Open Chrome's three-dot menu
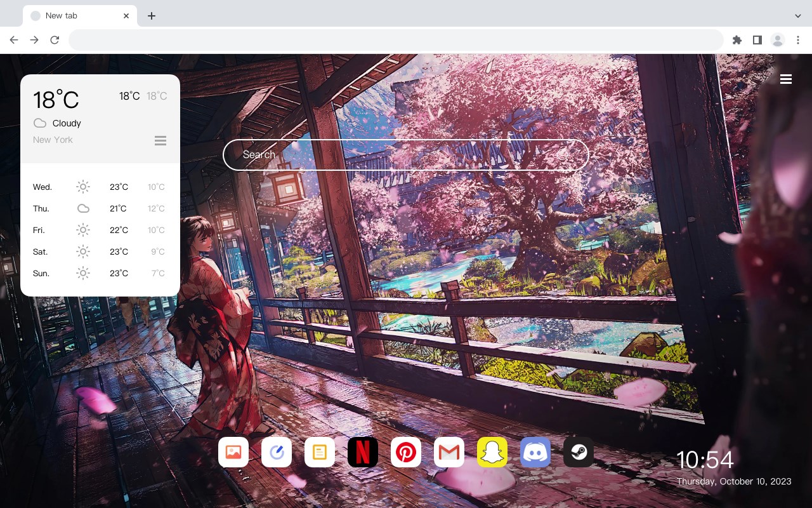 tap(798, 40)
